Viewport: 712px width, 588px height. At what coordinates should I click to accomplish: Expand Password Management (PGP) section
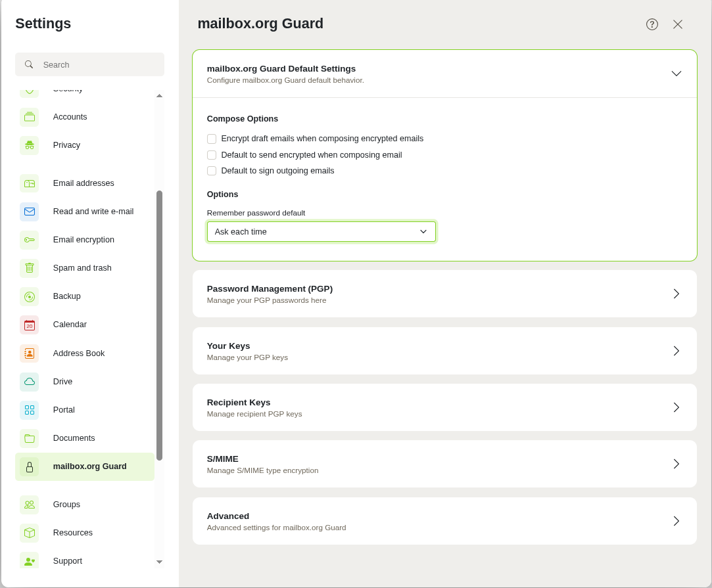tap(444, 294)
